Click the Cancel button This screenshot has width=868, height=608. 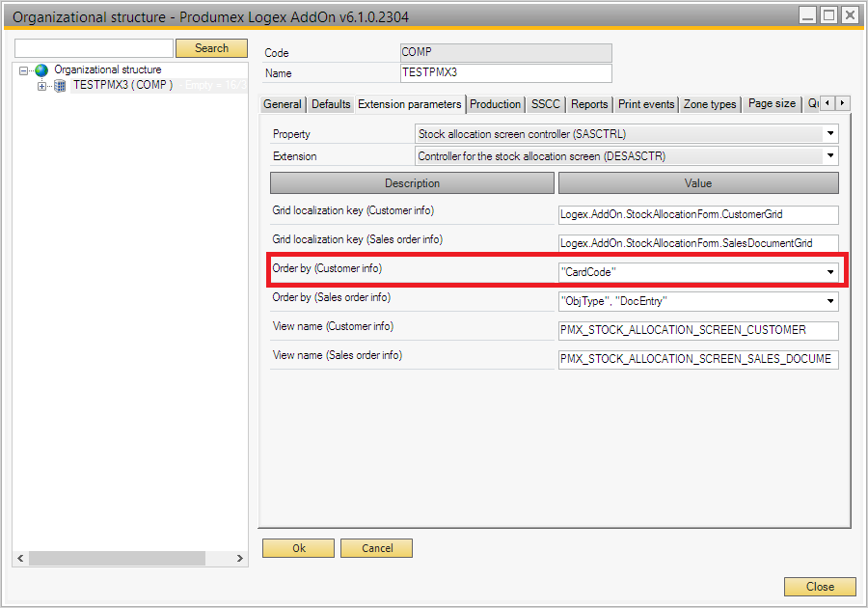pos(377,548)
